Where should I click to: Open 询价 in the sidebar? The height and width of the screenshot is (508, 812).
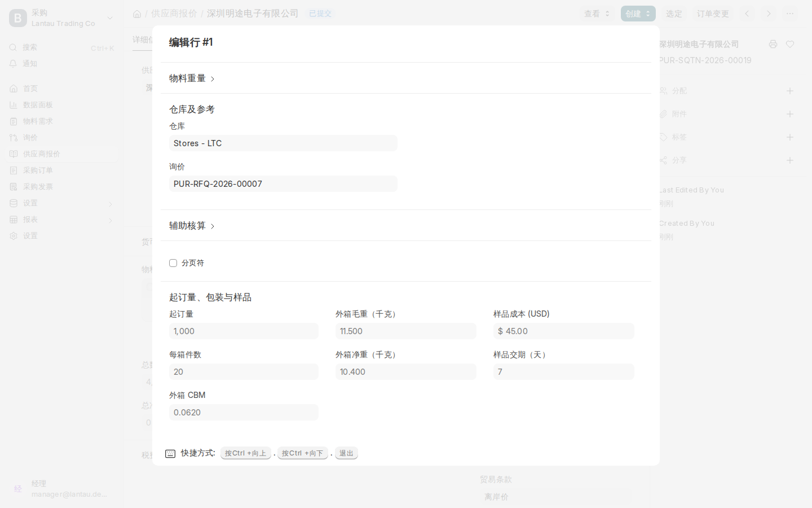62,138
